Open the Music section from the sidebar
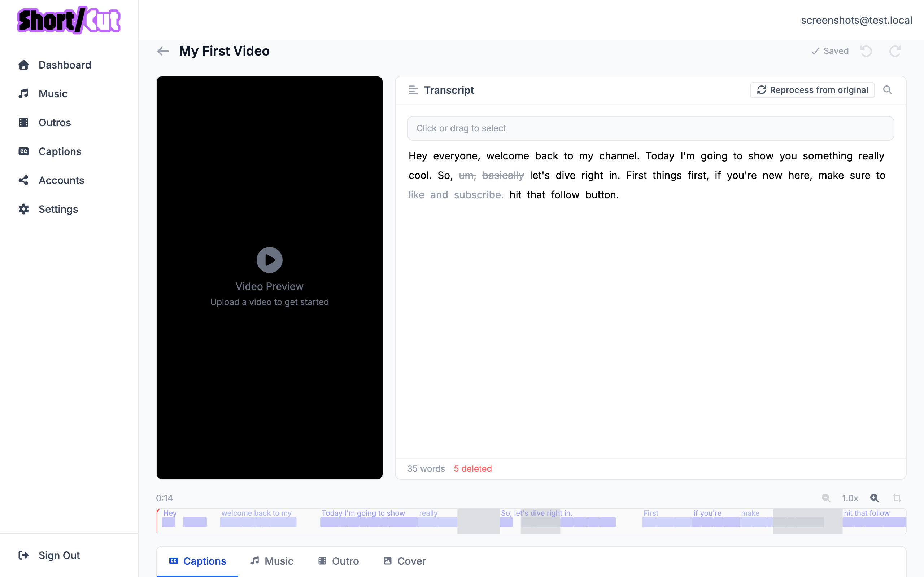This screenshot has height=577, width=924. tap(24, 93)
